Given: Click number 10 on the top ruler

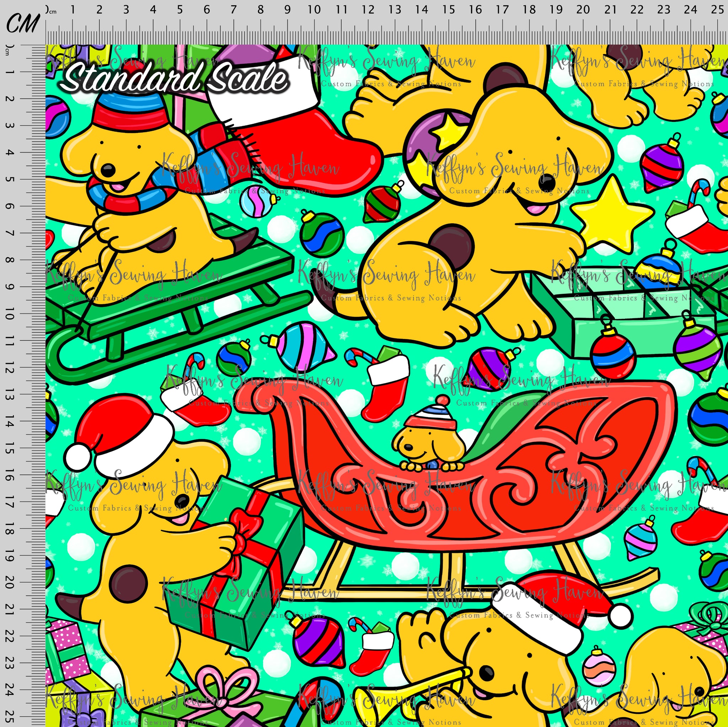Looking at the screenshot, I should tap(314, 9).
